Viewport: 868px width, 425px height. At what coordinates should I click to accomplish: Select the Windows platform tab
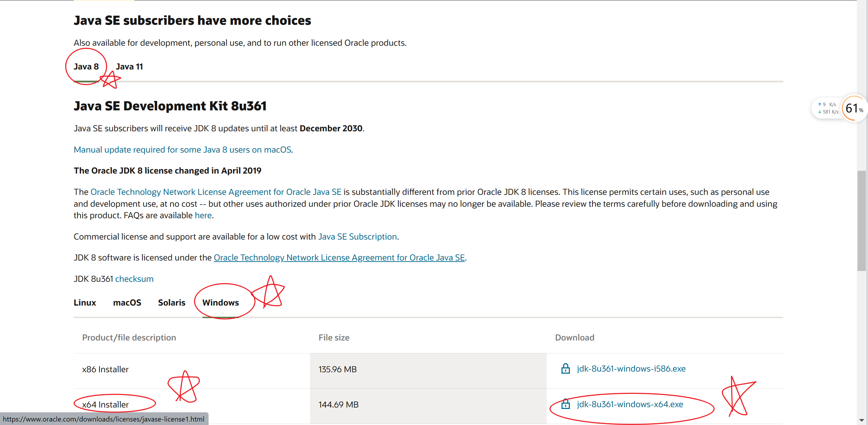pyautogui.click(x=221, y=303)
